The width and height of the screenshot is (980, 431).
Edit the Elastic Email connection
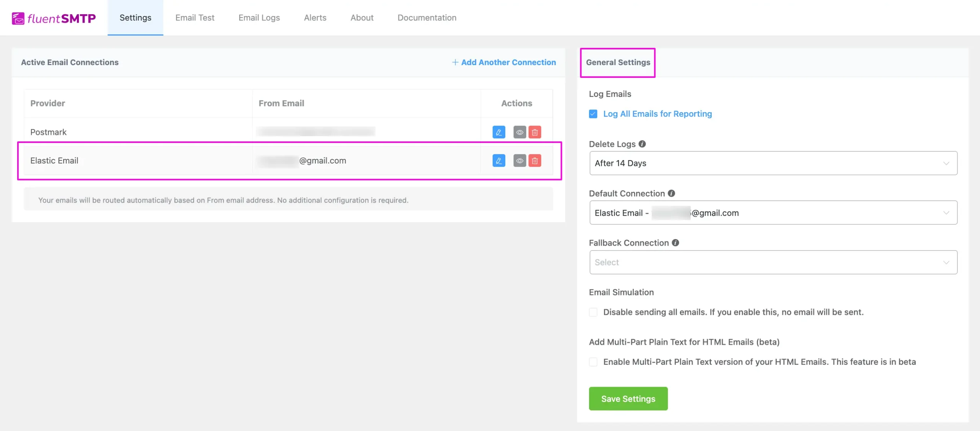tap(498, 161)
